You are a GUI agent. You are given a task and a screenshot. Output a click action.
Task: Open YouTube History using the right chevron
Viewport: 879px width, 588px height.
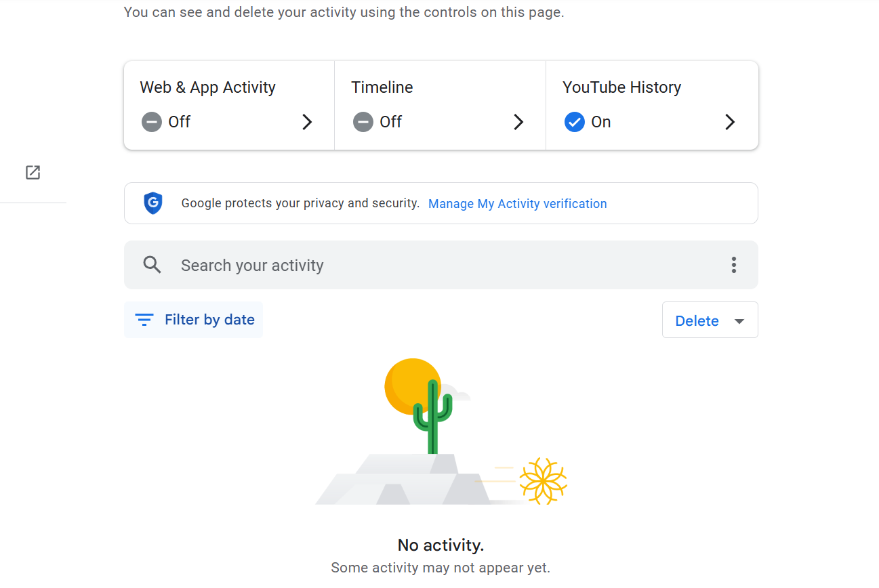pos(730,122)
